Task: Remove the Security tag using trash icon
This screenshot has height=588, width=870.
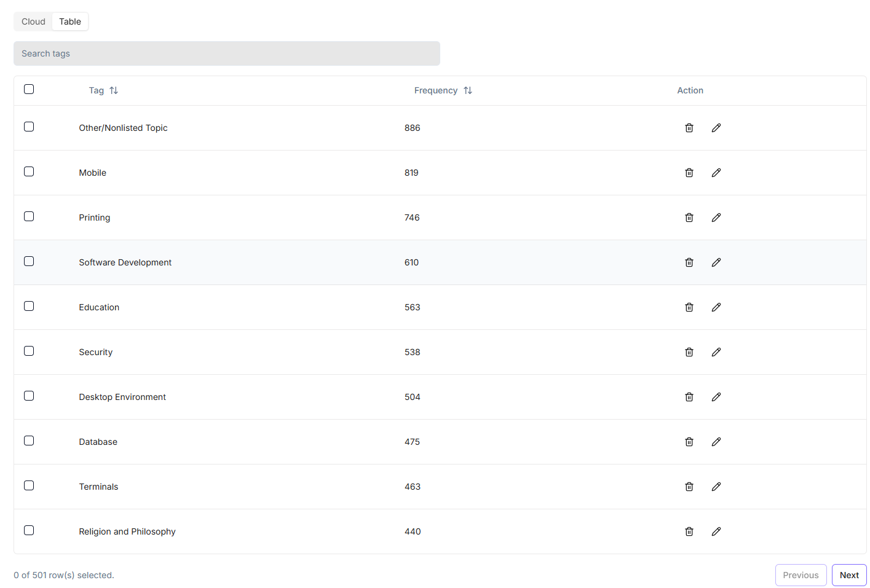Action: (689, 352)
